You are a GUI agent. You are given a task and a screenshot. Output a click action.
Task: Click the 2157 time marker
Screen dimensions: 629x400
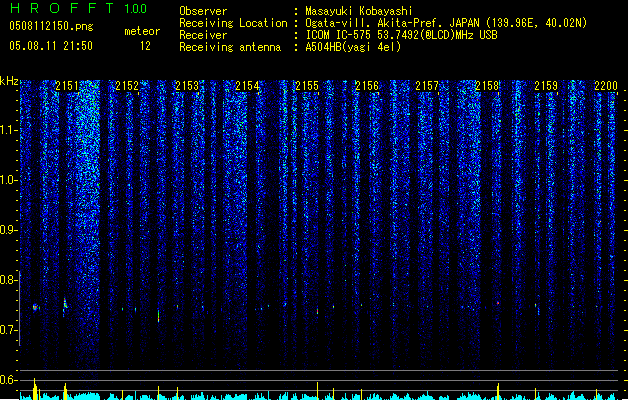tap(427, 86)
